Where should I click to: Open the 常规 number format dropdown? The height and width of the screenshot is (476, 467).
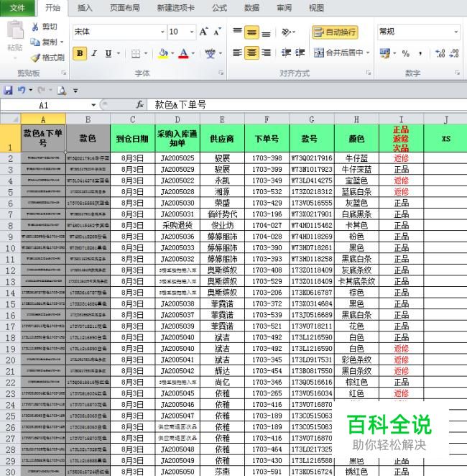456,32
